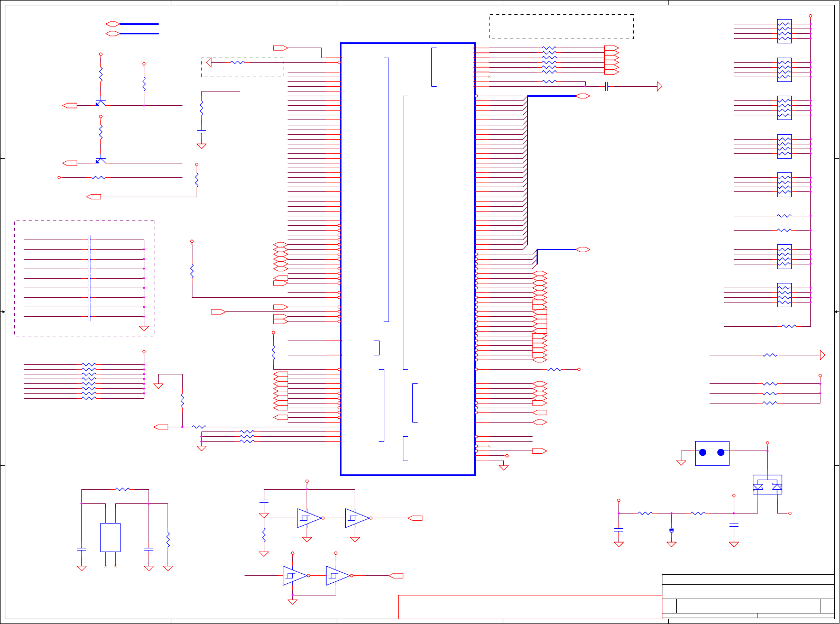Viewport: 840px width, 624px height.
Task: Select second Schmitt inverter in lower buffer pair
Action: [339, 576]
